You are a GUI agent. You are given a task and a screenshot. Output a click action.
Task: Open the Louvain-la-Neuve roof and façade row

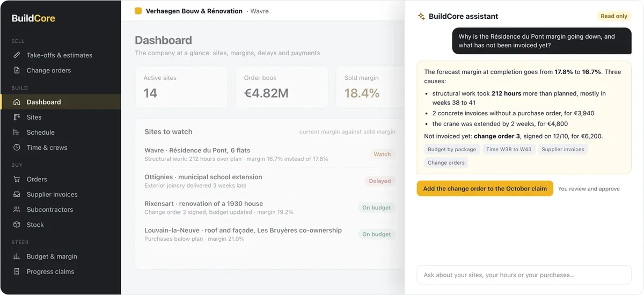(270, 234)
